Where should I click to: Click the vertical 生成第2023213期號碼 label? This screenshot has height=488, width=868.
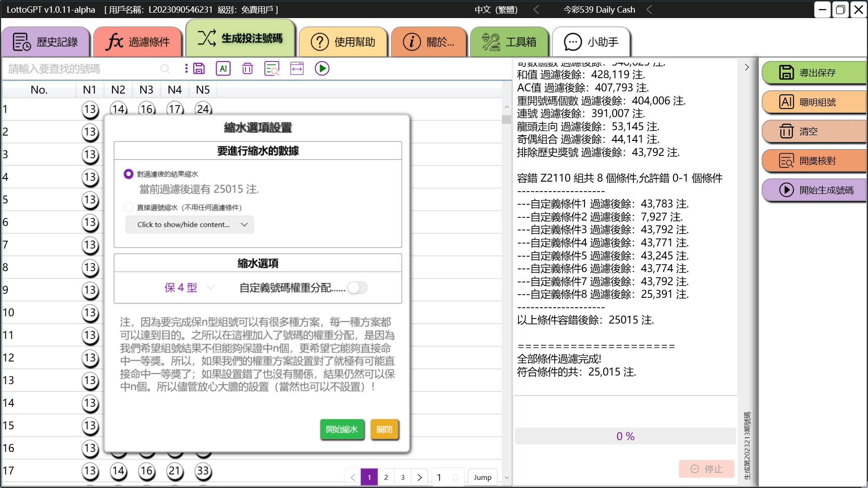click(747, 446)
